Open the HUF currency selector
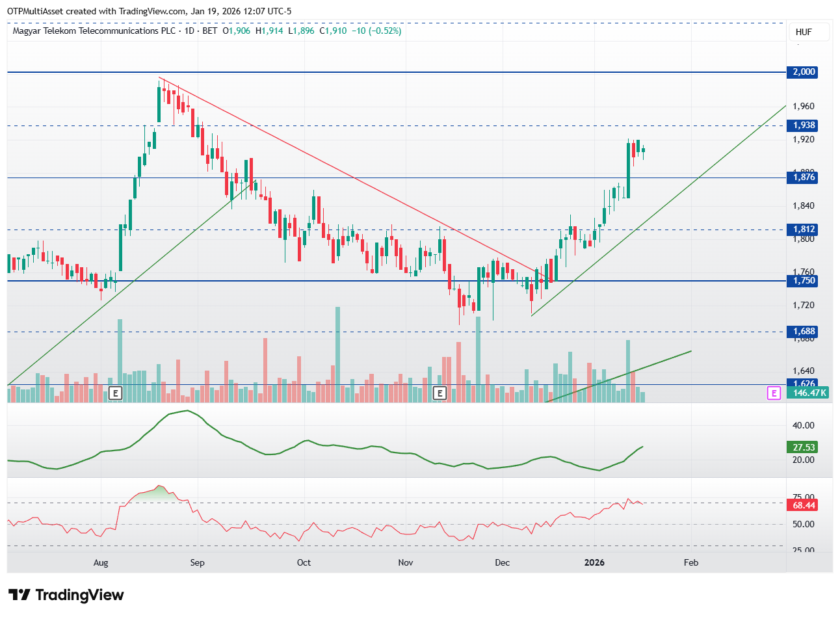Viewport: 840px width, 617px height. point(804,32)
